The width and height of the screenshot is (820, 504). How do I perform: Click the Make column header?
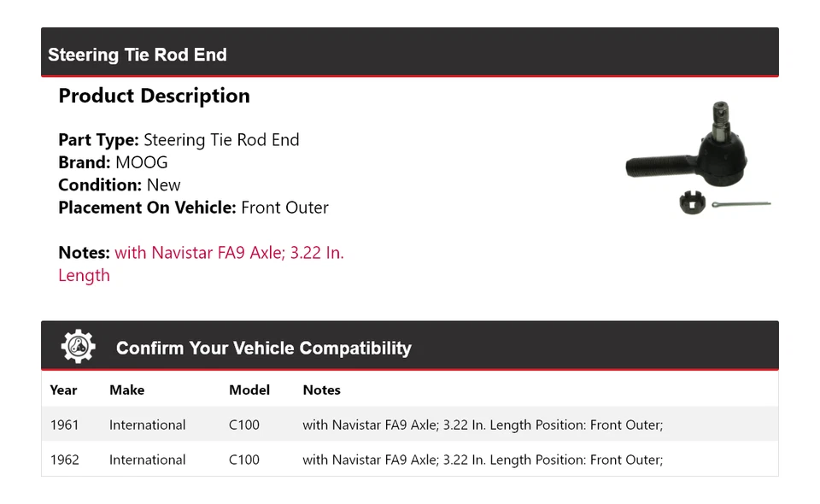click(x=126, y=390)
